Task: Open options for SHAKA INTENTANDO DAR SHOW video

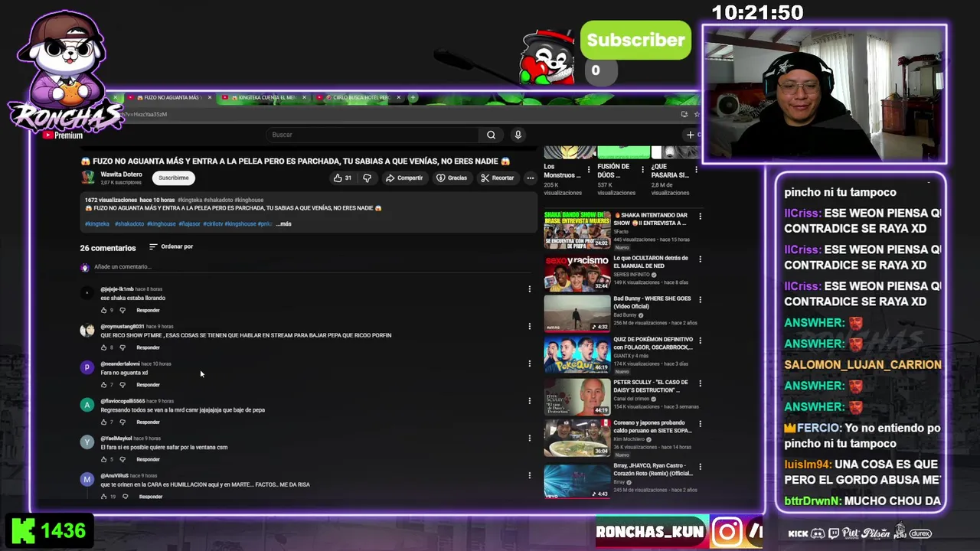Action: click(x=700, y=217)
